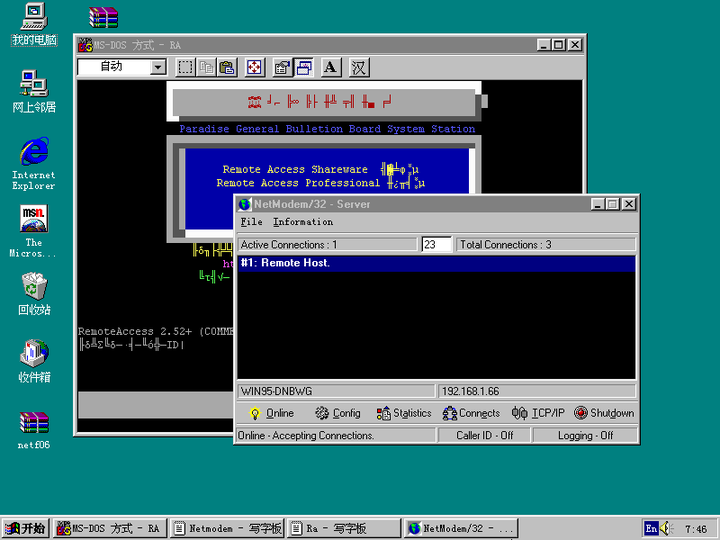Click the Chinese input toolbar button
This screenshot has width=720, height=540.
click(359, 67)
